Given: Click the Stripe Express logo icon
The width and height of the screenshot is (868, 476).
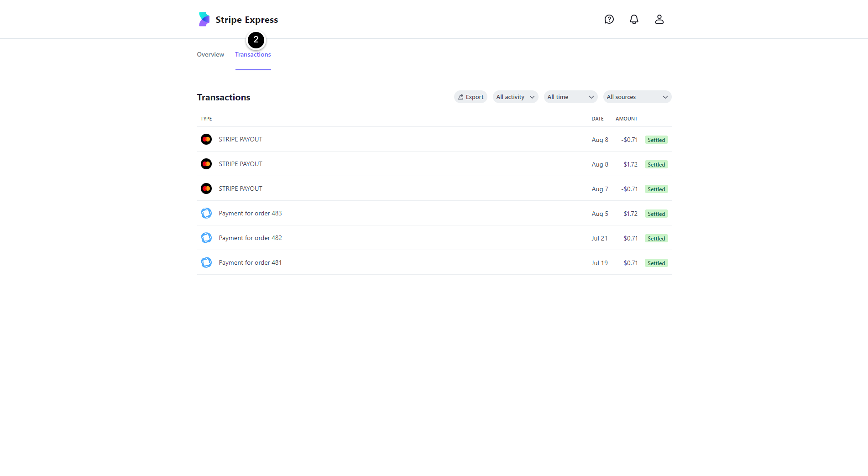Looking at the screenshot, I should point(204,19).
